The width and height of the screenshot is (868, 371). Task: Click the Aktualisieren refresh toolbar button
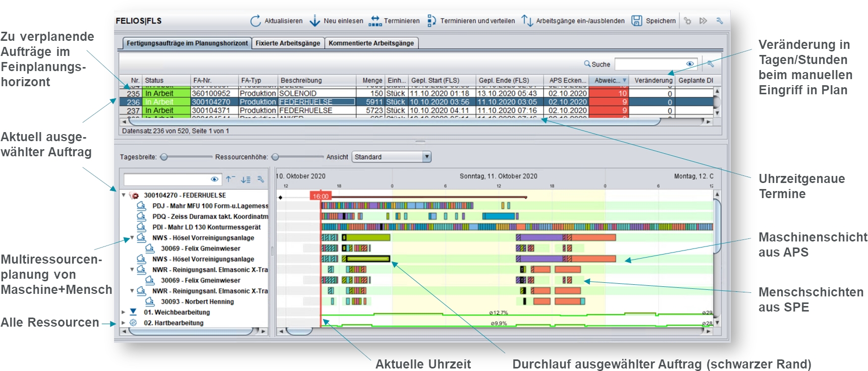tap(277, 21)
